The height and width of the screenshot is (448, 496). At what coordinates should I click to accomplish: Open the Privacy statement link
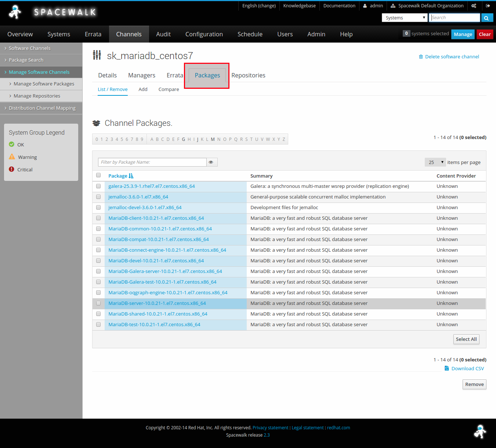pyautogui.click(x=271, y=427)
